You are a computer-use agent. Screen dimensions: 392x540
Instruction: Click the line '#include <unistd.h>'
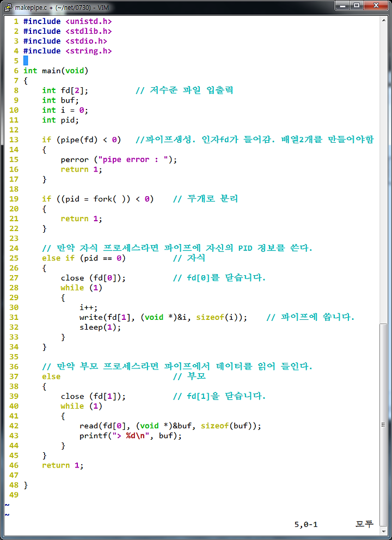coord(68,21)
